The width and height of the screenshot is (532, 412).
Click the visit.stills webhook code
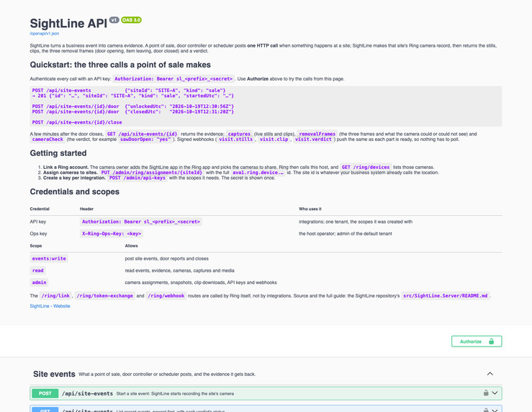(236, 139)
